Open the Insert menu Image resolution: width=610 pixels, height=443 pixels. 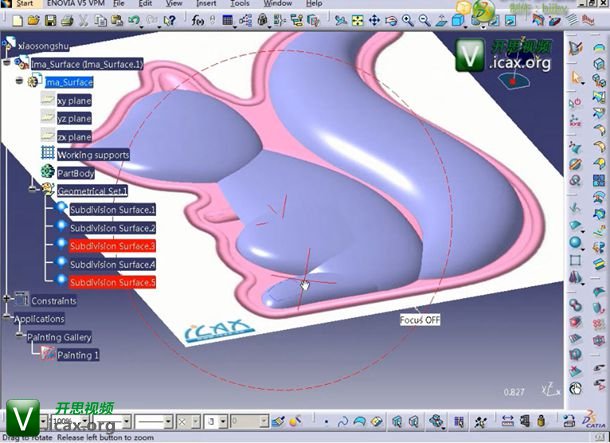pos(206,4)
